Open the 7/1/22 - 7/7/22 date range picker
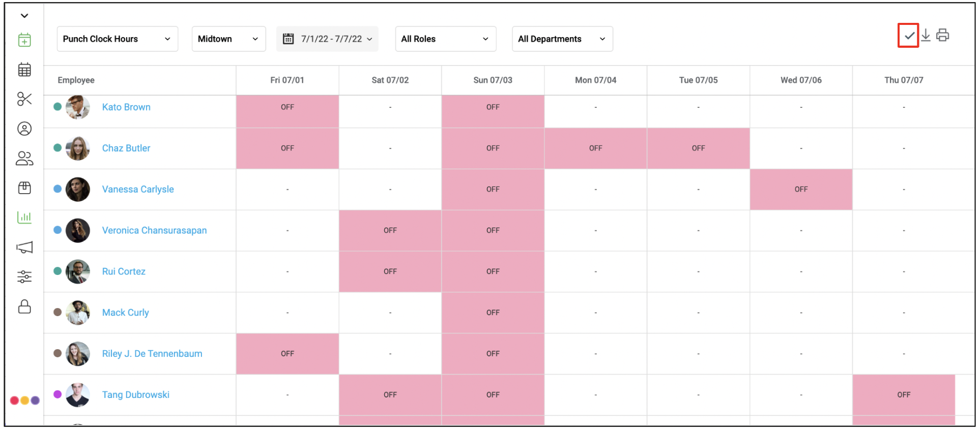Image resolution: width=980 pixels, height=431 pixels. [327, 39]
